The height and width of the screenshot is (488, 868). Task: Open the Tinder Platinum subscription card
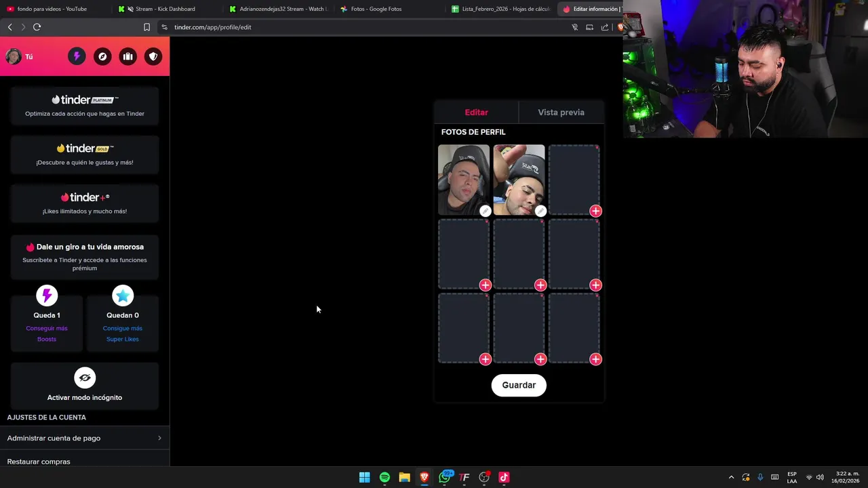tap(85, 106)
